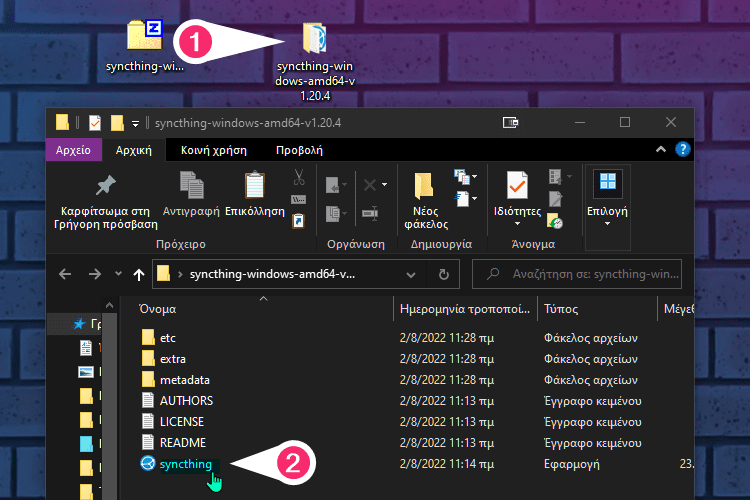This screenshot has width=750, height=500.
Task: Collapse the ribbon with the up chevron
Action: [x=661, y=149]
